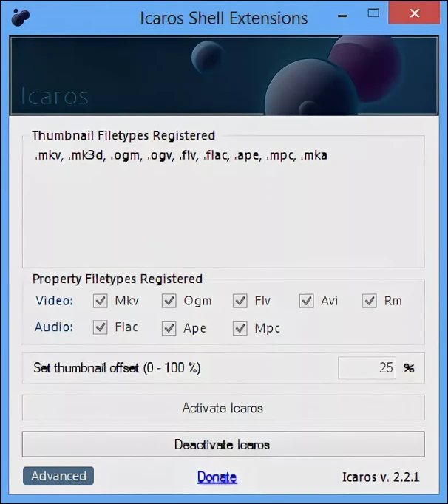Toggle the Flac audio checkbox

[100, 327]
